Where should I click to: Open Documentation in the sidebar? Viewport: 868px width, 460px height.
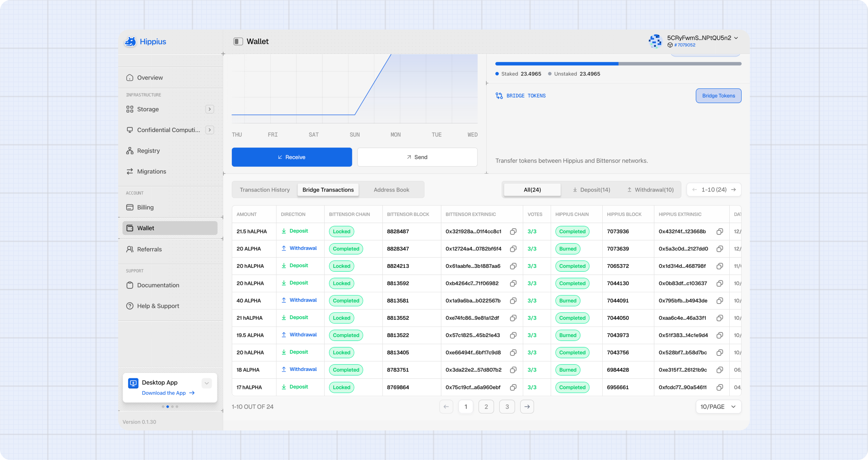tap(170, 285)
